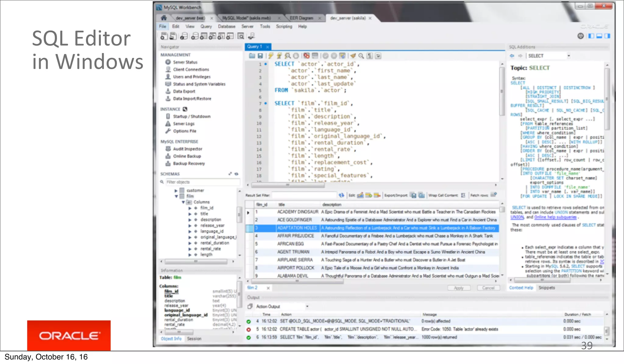
Task: Click the Filter objects search field
Action: [x=203, y=182]
